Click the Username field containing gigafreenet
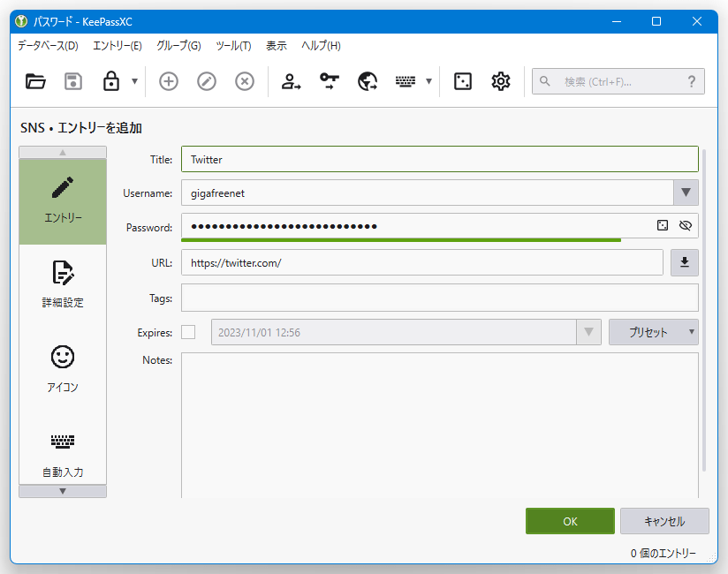The image size is (728, 574). [x=427, y=193]
